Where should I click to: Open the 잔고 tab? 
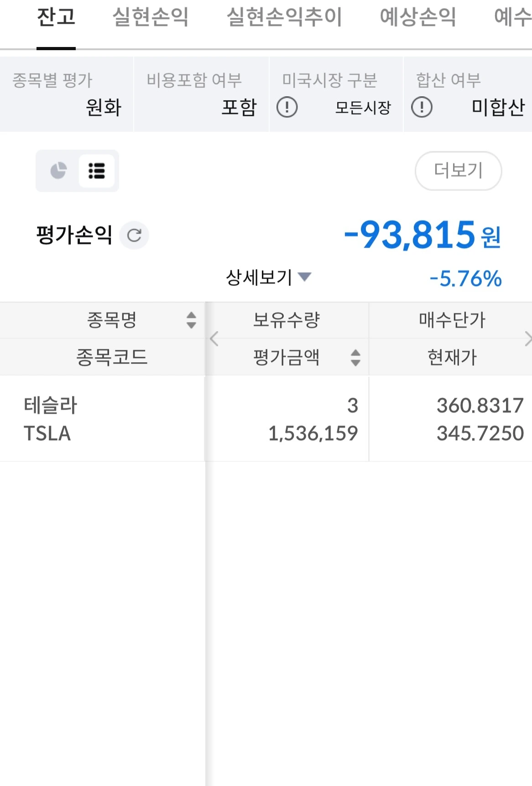(56, 17)
